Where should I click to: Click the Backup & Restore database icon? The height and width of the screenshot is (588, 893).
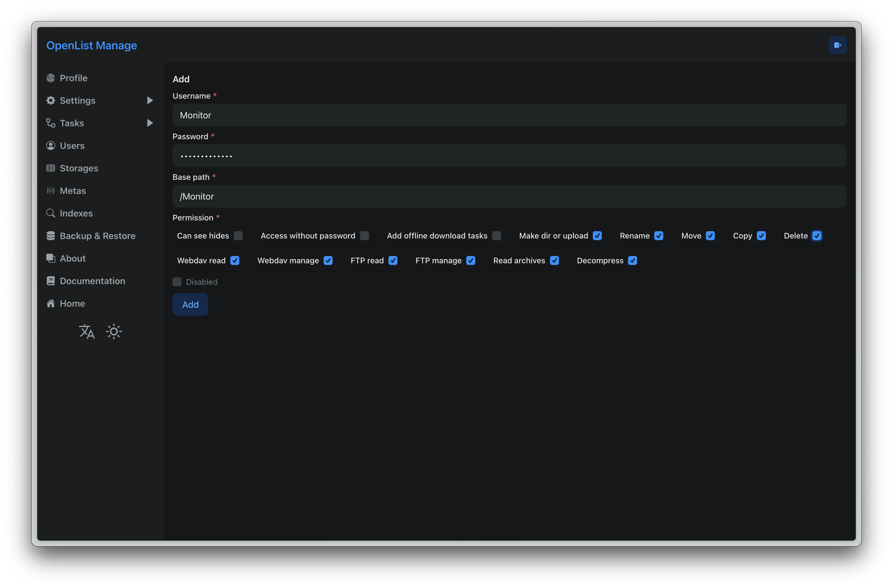tap(51, 236)
